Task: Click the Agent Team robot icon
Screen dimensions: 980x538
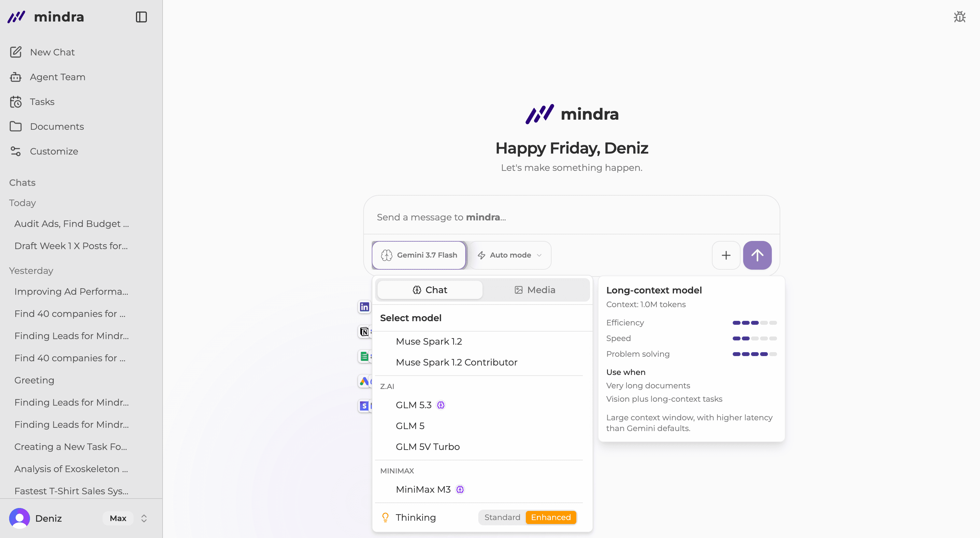Action: [16, 77]
